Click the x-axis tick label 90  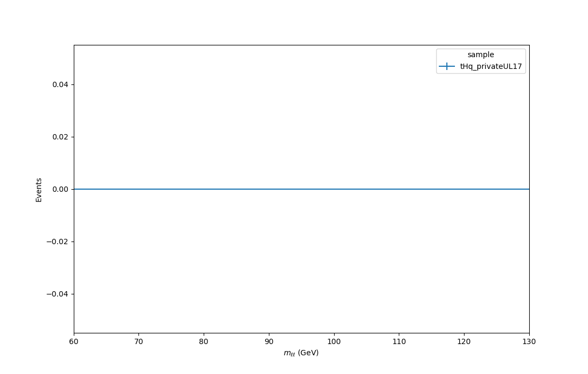click(269, 342)
